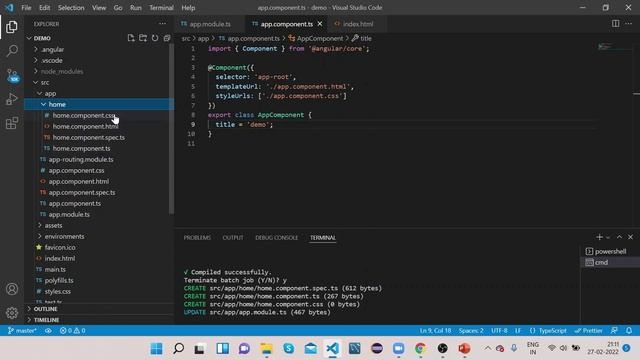Expand the OUTLINE section

(99, 309)
